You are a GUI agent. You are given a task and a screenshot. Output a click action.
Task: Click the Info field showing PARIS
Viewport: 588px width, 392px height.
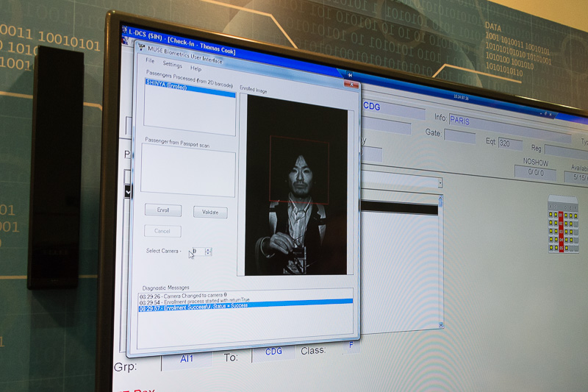(x=510, y=127)
